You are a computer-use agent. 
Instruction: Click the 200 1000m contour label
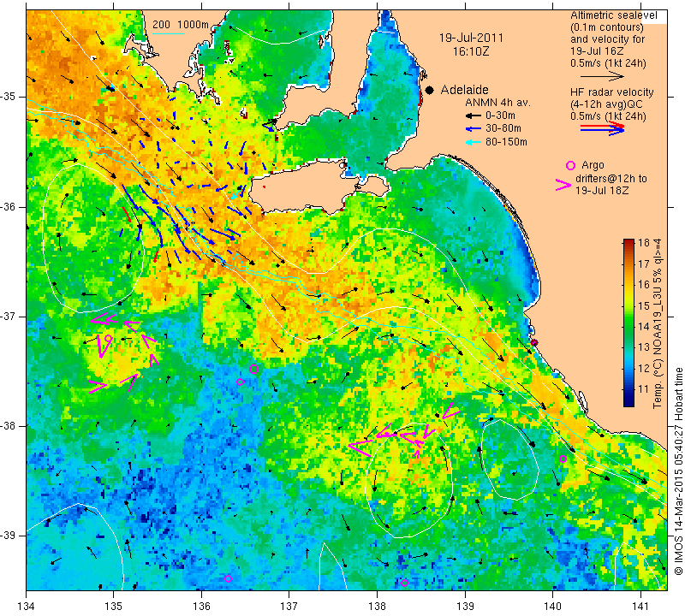coord(181,25)
